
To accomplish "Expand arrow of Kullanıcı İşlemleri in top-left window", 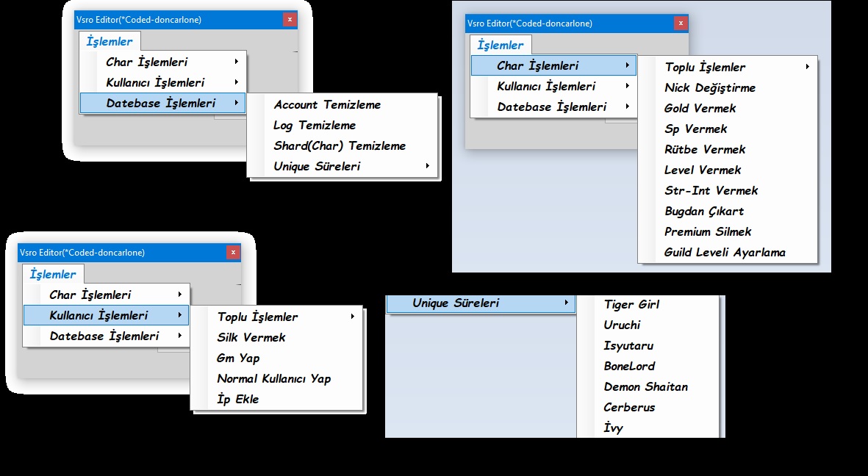I will [237, 82].
